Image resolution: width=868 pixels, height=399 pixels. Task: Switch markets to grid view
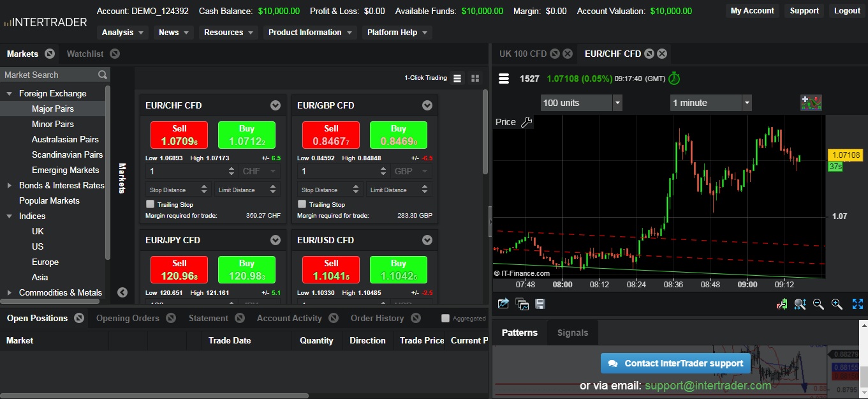475,78
